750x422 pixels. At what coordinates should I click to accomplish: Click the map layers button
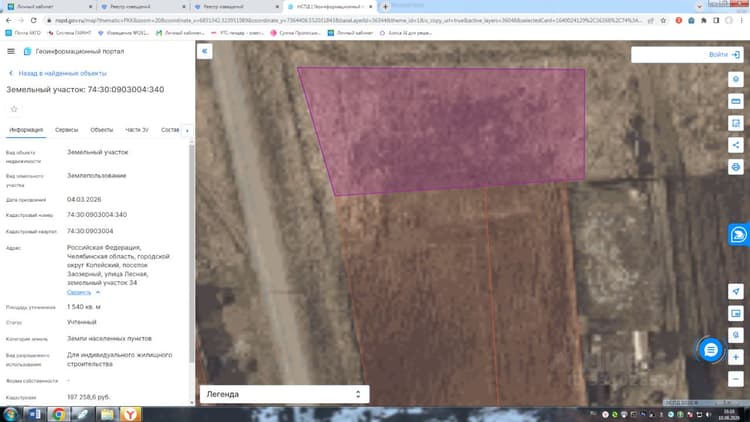[x=736, y=79]
